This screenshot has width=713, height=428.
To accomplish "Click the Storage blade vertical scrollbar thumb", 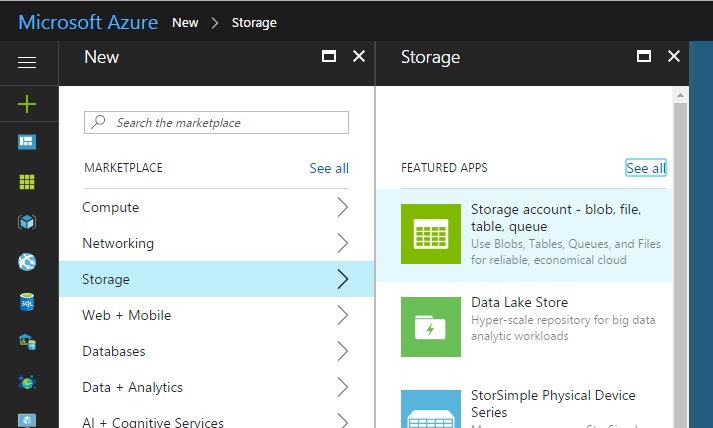I will (680, 265).
